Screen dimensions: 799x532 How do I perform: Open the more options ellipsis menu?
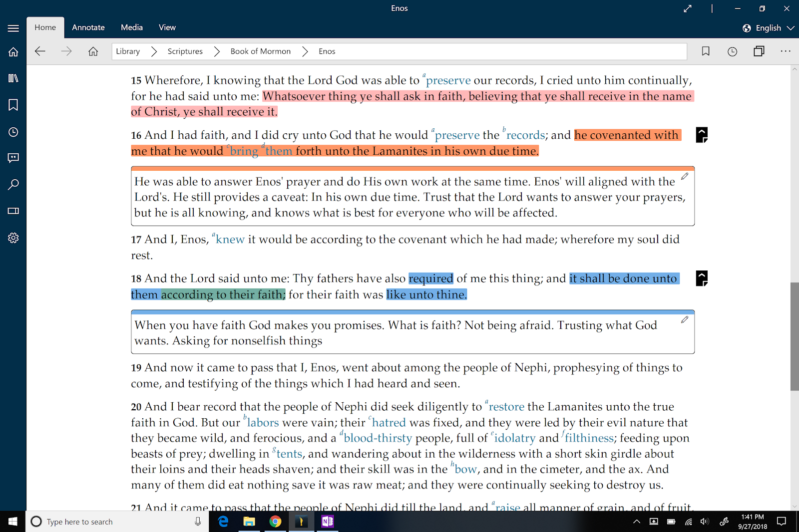786,51
